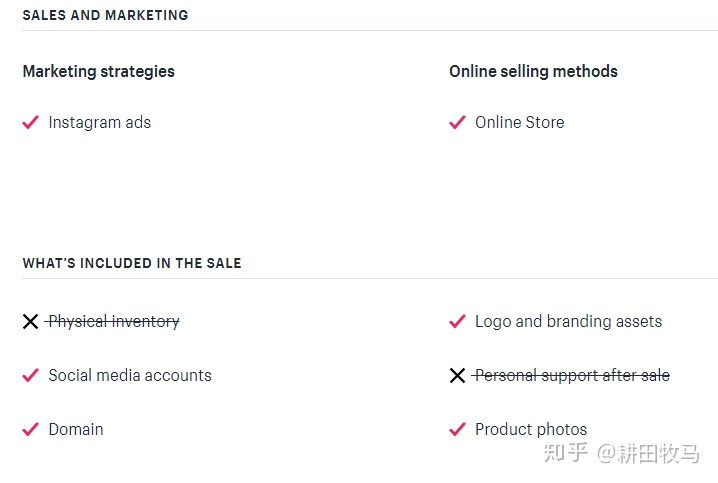Click the struck-through Physical inventory label
Screen dimensions: 718x483
113,321
